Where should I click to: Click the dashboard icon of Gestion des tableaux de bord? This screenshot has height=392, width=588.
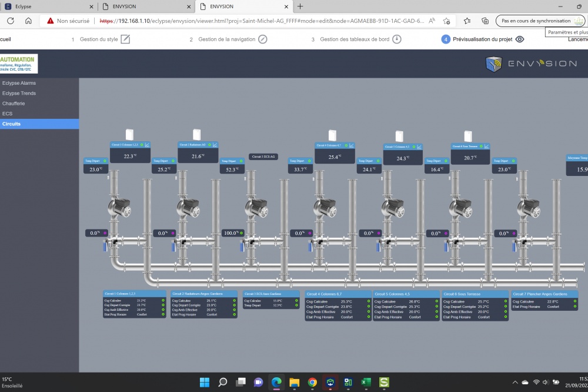click(x=397, y=39)
